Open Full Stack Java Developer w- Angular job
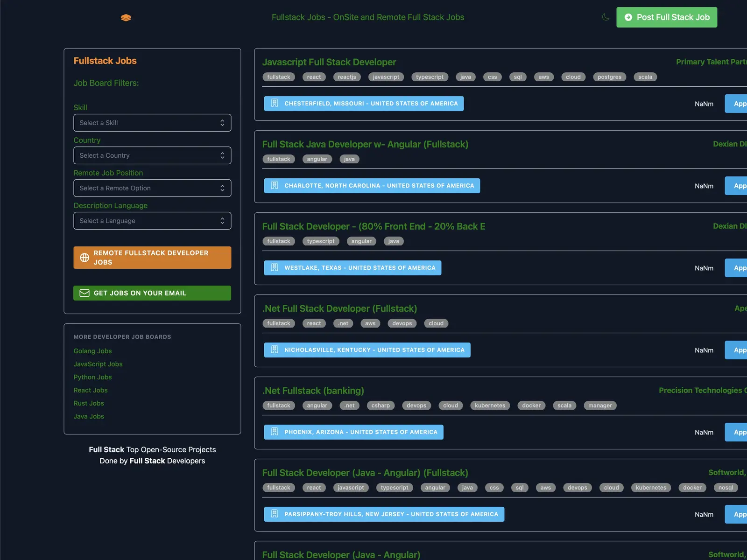 365,144
